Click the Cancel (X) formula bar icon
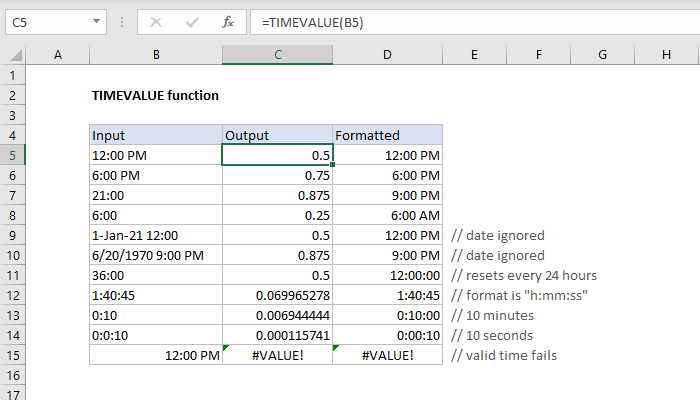Screen dimensions: 700x400 (x=156, y=22)
